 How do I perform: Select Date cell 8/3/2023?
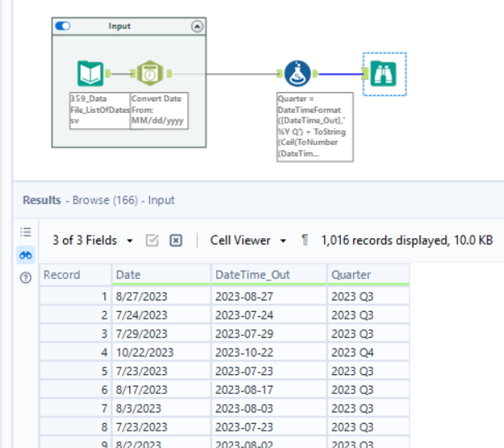(162, 408)
